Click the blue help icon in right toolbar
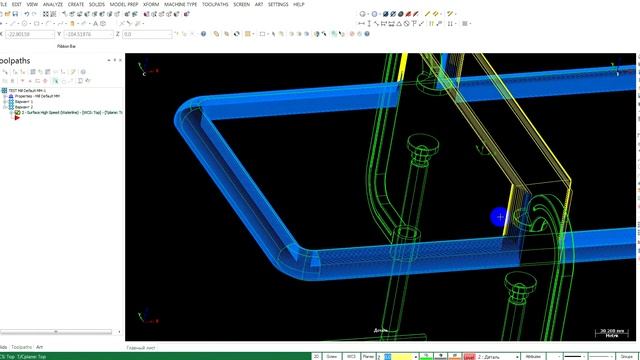Viewport: 640px width, 360px height. point(367,34)
